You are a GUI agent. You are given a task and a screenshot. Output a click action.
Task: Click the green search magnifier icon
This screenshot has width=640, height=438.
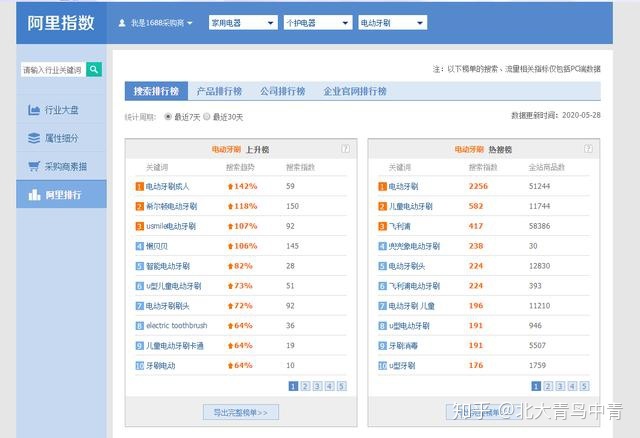[94, 69]
